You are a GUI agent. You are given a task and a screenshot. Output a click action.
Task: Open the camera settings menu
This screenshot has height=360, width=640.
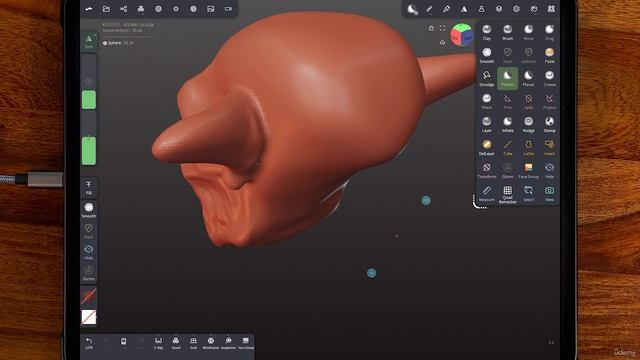[x=228, y=9]
